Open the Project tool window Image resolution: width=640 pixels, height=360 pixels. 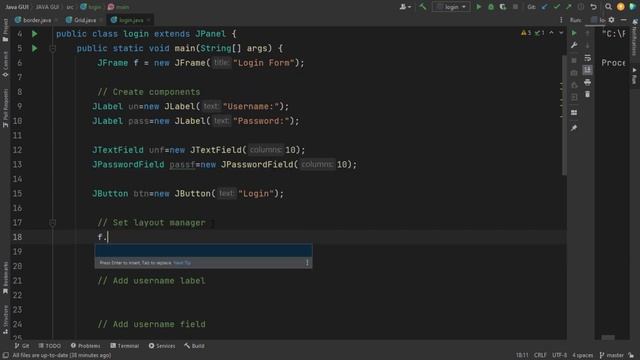pyautogui.click(x=5, y=31)
